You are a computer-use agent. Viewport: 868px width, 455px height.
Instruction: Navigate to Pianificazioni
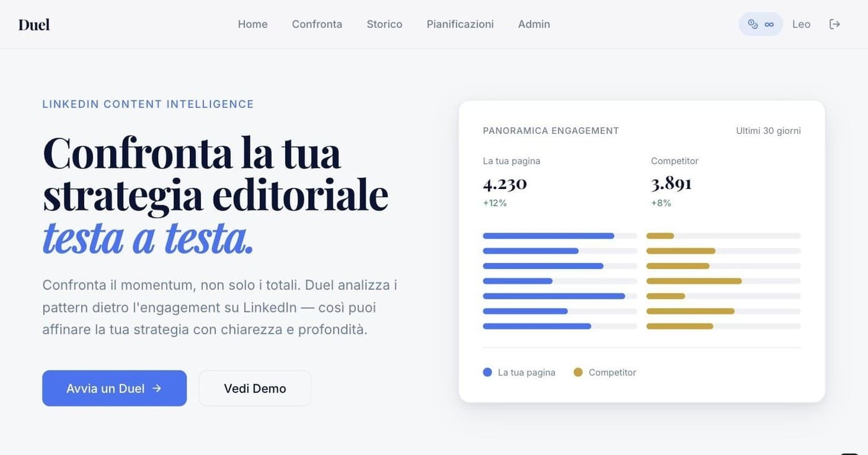click(460, 24)
